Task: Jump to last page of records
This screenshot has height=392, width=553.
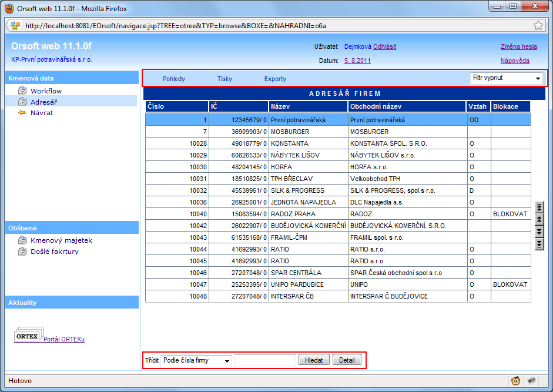Action: [540, 244]
